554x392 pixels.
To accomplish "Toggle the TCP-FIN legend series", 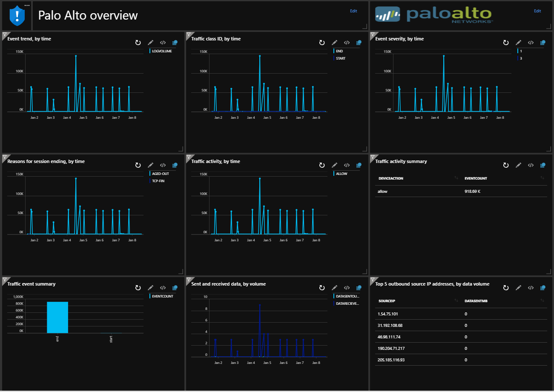I will (x=157, y=181).
